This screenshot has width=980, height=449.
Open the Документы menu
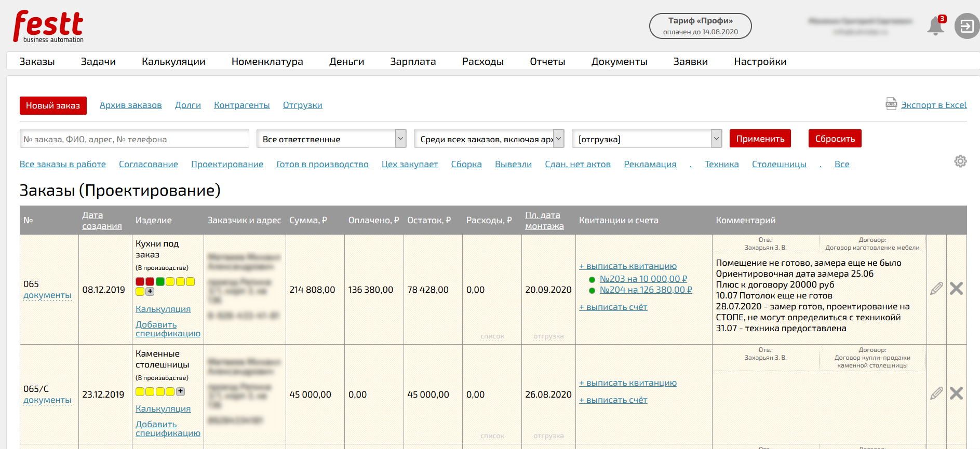[619, 61]
